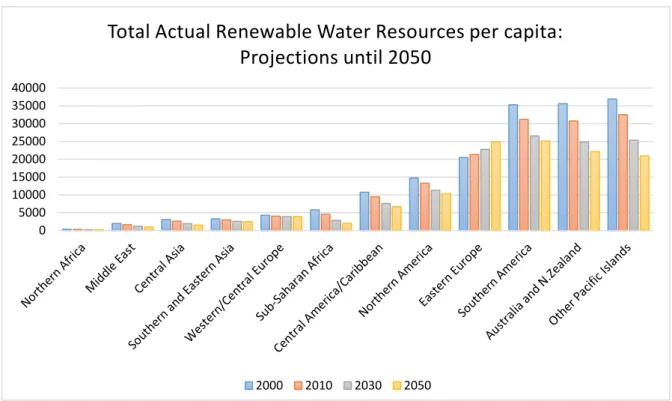The height and width of the screenshot is (401, 672).
Task: Click the 'Eastern Europe' axis label
Action: pyautogui.click(x=450, y=275)
